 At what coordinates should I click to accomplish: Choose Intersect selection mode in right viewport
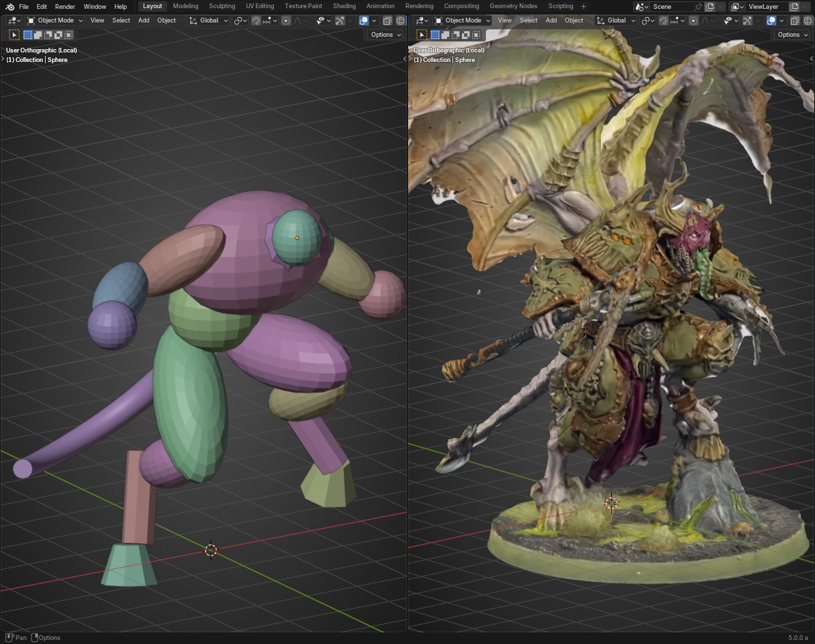pyautogui.click(x=476, y=35)
